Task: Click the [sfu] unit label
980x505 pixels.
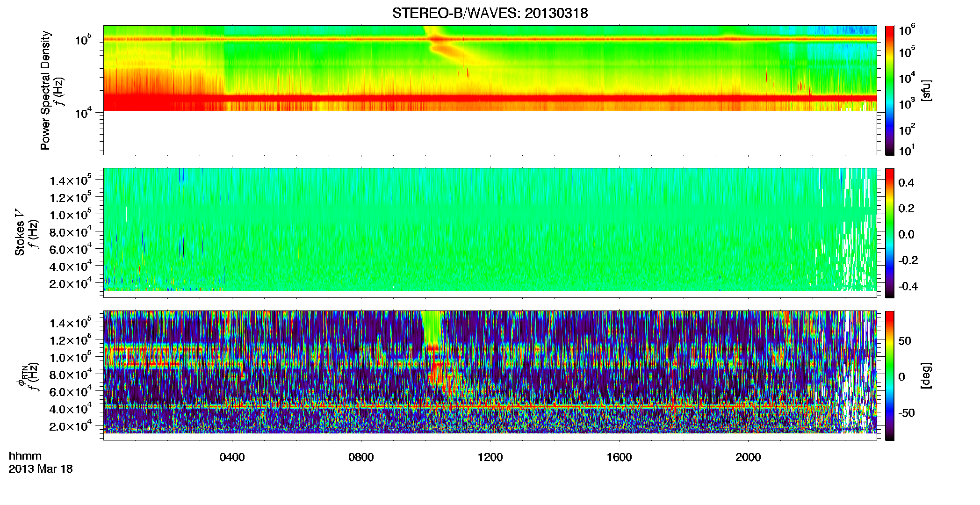Action: [x=926, y=90]
